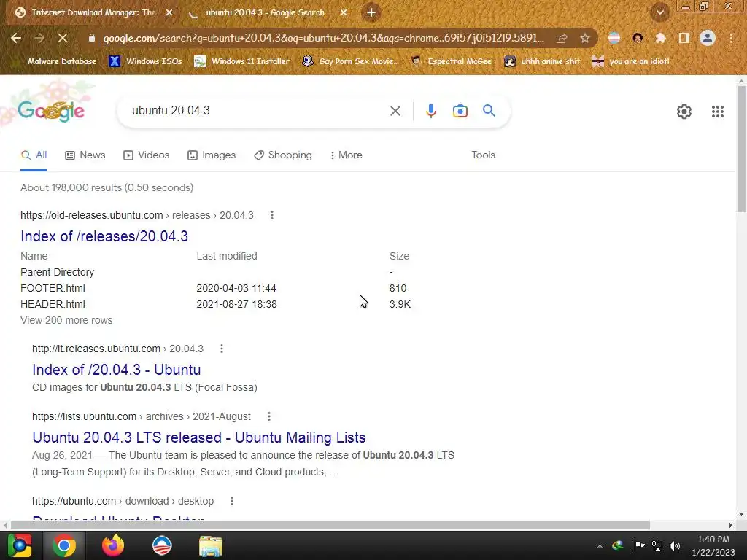Screen dimensions: 747x560
Task: Stop loading the page with X button
Action: (x=63, y=38)
